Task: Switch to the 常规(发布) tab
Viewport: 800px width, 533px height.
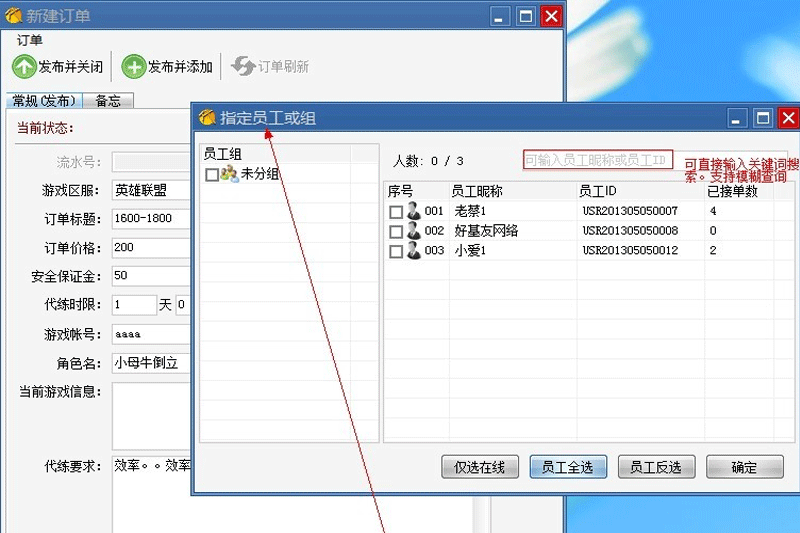Action: coord(44,100)
